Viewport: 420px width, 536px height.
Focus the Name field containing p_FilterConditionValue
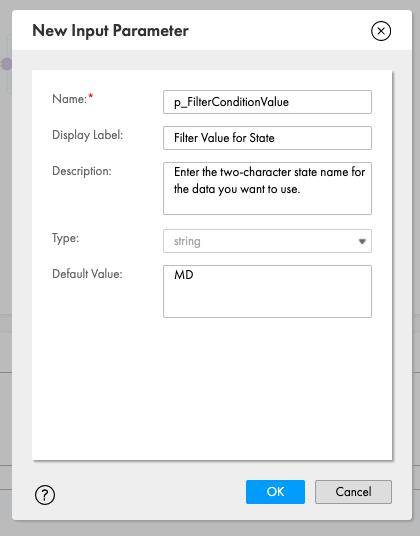267,102
